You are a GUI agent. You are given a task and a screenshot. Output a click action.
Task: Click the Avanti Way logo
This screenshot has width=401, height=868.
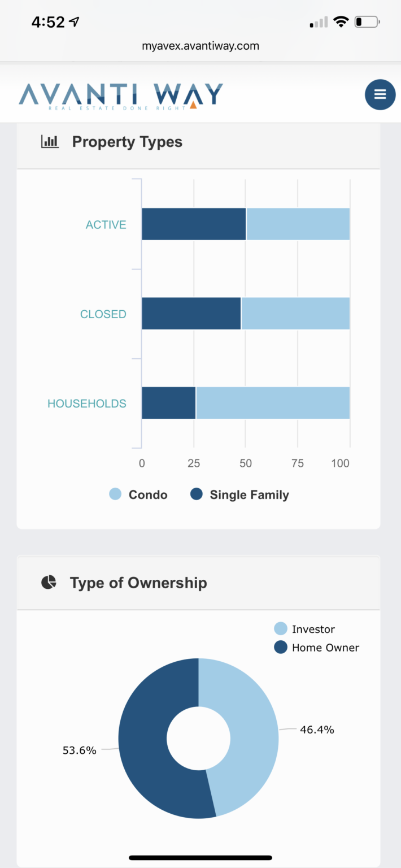pos(120,96)
